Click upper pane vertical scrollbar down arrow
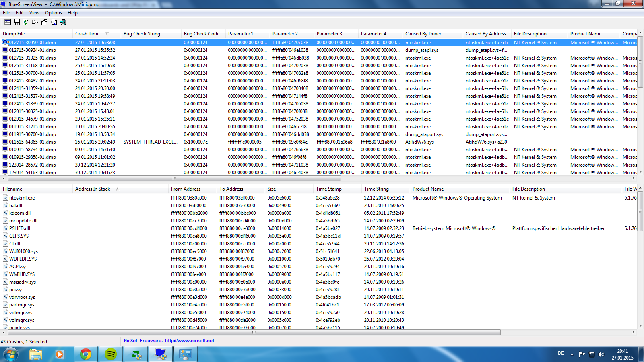Viewport: 644px width, 362px height. [640, 172]
